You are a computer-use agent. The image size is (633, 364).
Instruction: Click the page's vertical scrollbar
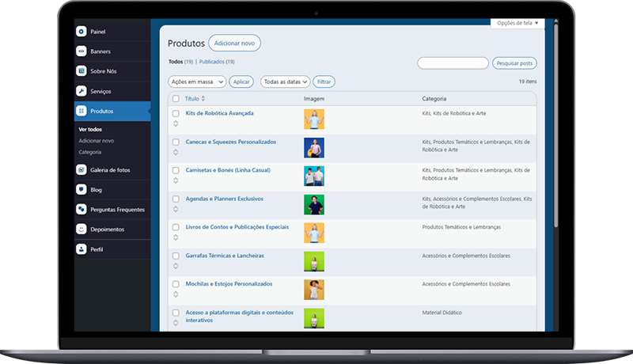point(555,119)
